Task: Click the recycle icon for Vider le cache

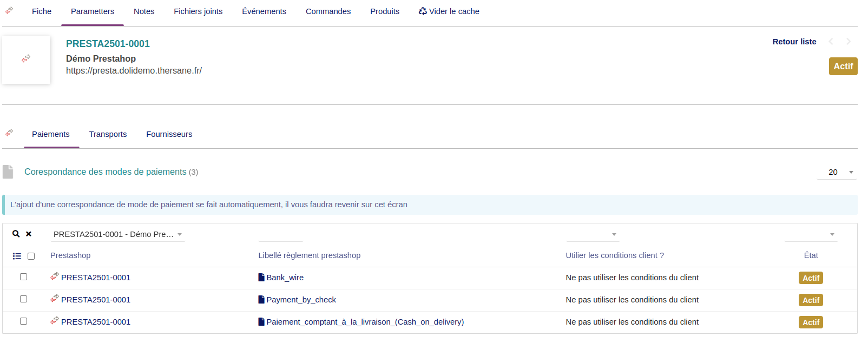Action: tap(423, 11)
